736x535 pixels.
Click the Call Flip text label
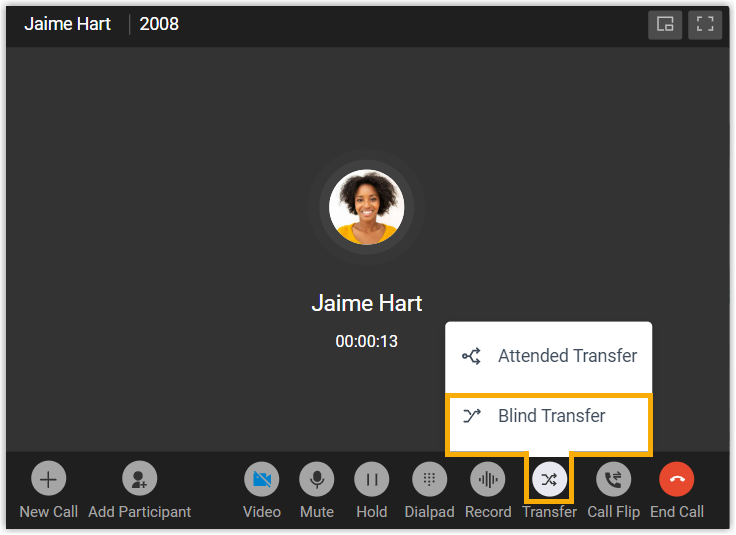point(613,512)
